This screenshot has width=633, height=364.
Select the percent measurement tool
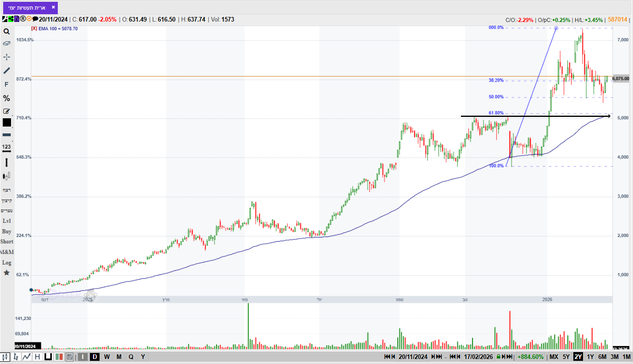[6, 98]
